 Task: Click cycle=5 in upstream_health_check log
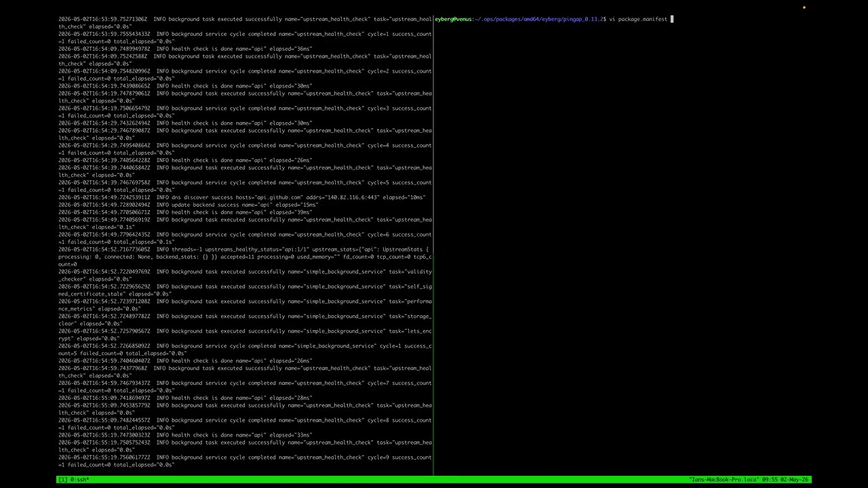tap(378, 182)
